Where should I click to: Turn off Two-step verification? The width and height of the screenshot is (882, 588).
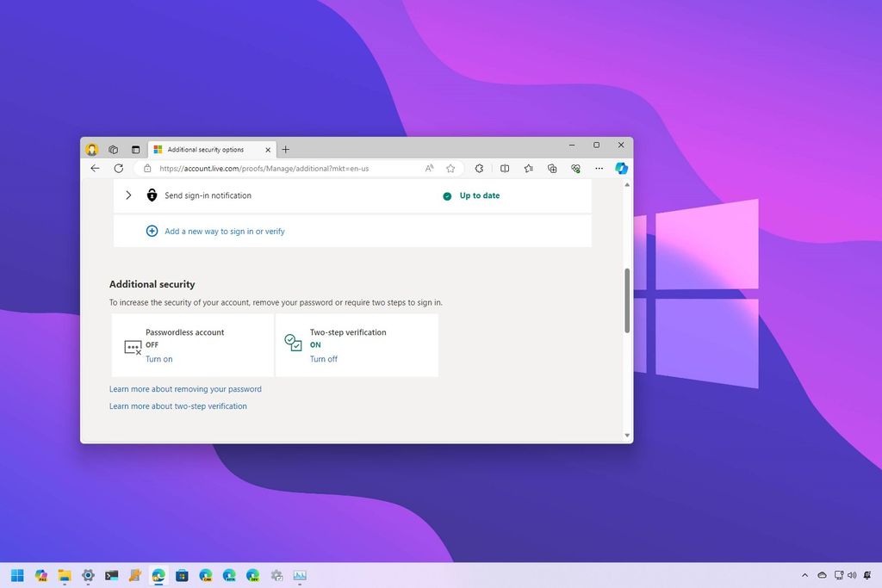pyautogui.click(x=324, y=359)
